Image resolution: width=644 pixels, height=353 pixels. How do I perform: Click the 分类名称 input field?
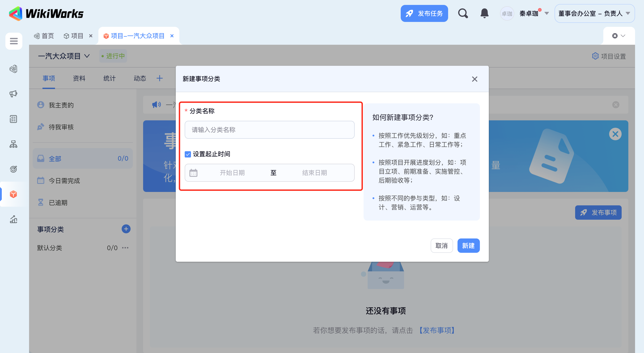(269, 130)
